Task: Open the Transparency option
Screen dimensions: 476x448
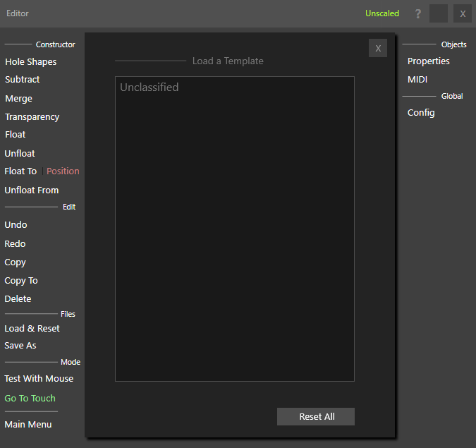Action: [x=32, y=117]
